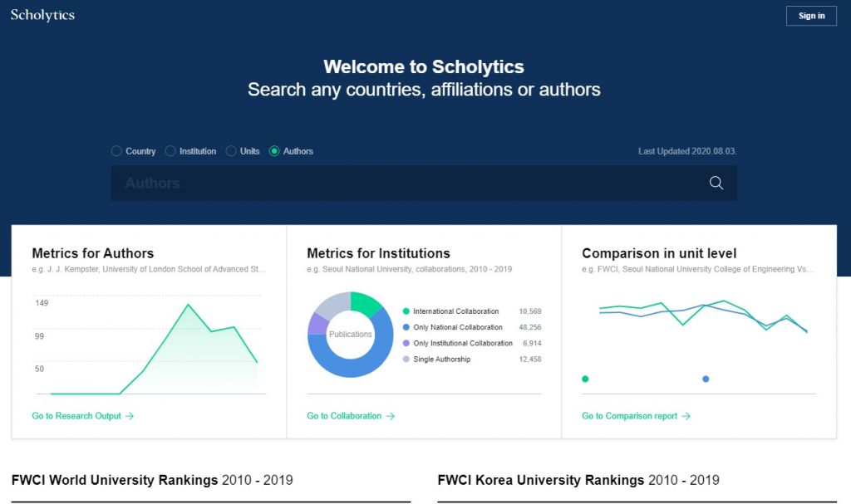
Task: Click the FWCI Korea University Rankings heading
Action: click(578, 480)
